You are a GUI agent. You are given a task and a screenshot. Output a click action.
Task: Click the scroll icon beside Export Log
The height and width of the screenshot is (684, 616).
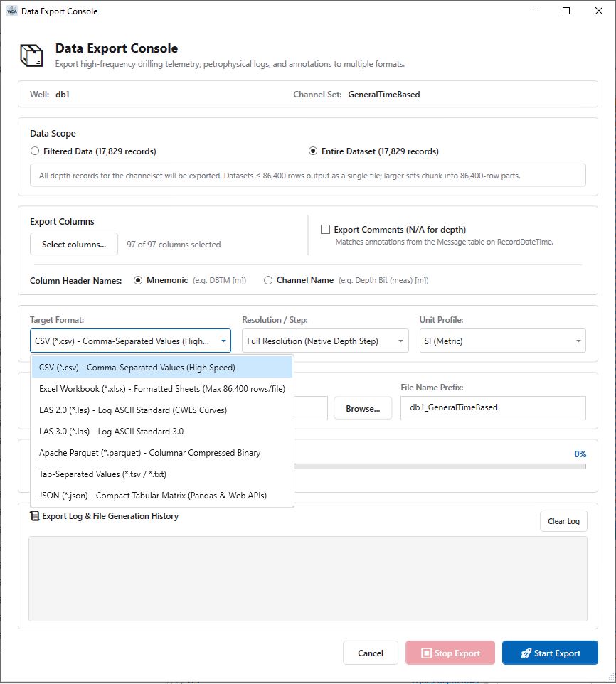coord(34,516)
